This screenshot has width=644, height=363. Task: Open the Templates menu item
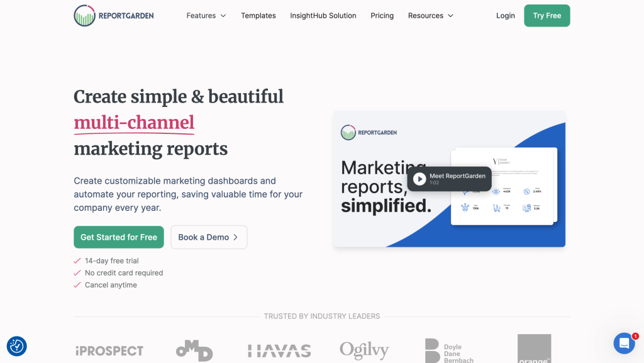(x=258, y=16)
